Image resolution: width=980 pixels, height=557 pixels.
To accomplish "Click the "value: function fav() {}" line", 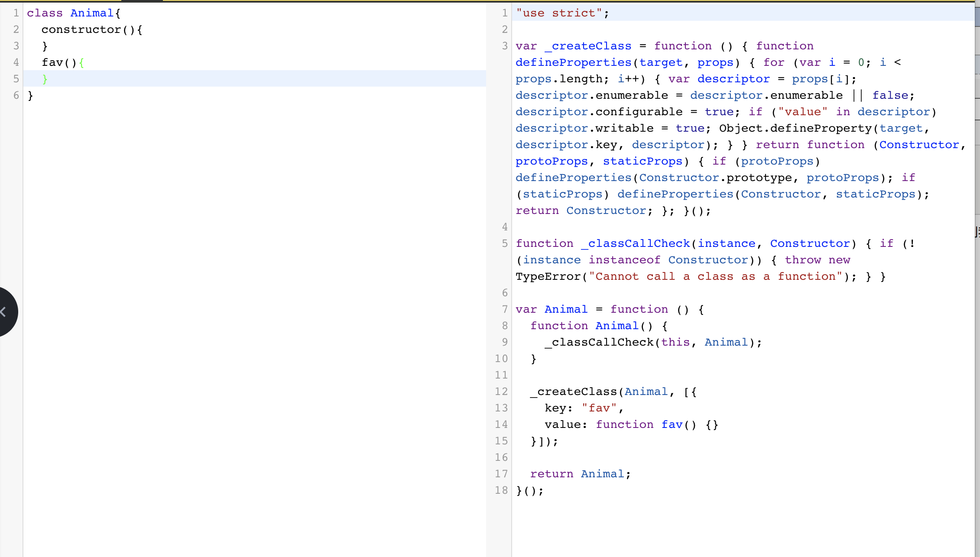I will pyautogui.click(x=631, y=424).
